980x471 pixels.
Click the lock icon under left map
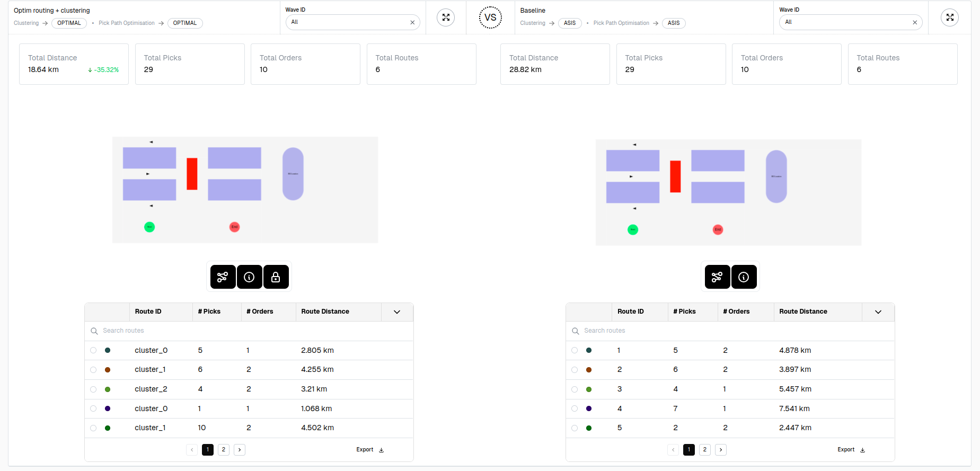(276, 277)
